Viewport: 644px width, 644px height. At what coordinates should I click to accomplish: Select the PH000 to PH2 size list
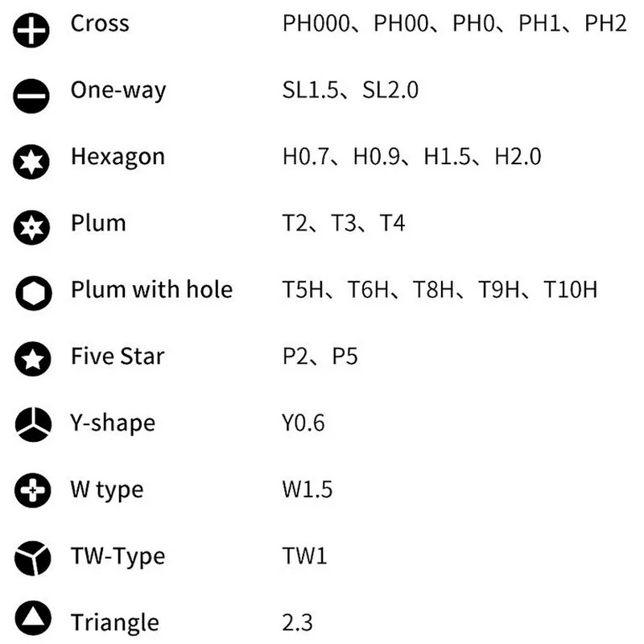pos(454,23)
